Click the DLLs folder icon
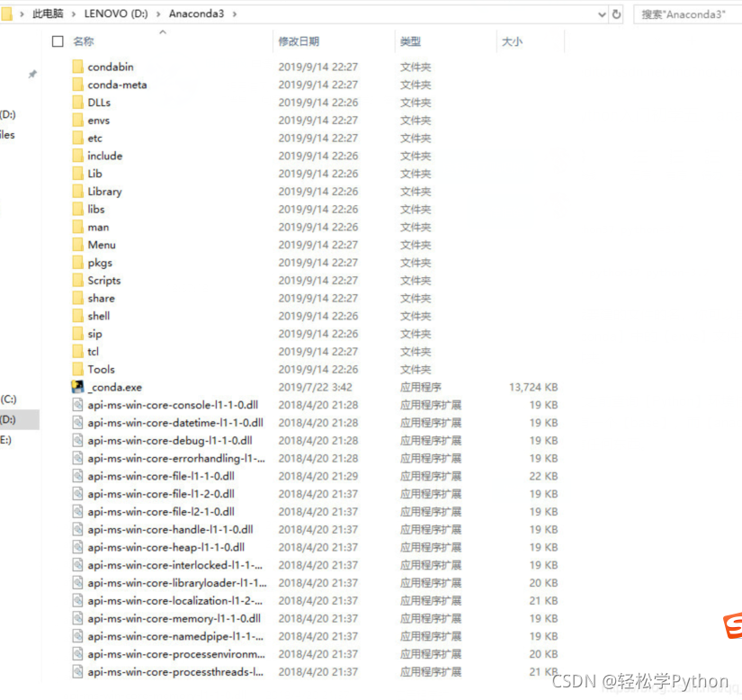742x700 pixels. (78, 103)
